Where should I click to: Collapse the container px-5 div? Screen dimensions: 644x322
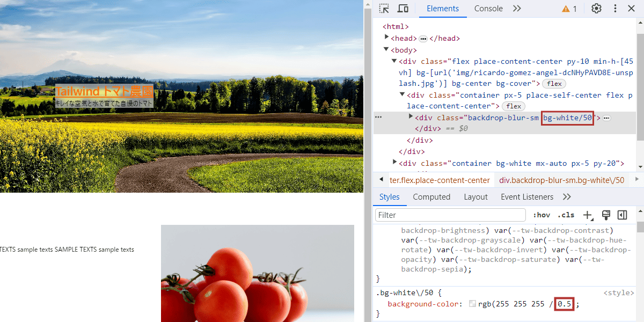[x=402, y=94]
